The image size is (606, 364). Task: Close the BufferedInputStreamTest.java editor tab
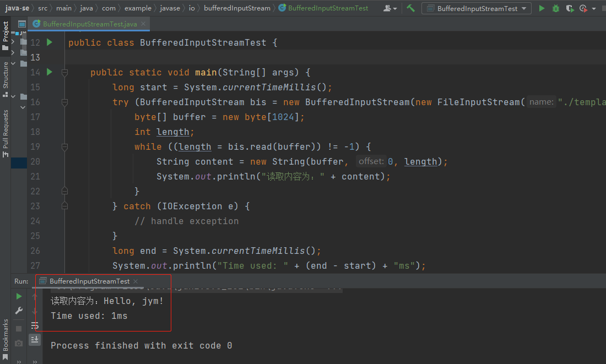pyautogui.click(x=143, y=24)
